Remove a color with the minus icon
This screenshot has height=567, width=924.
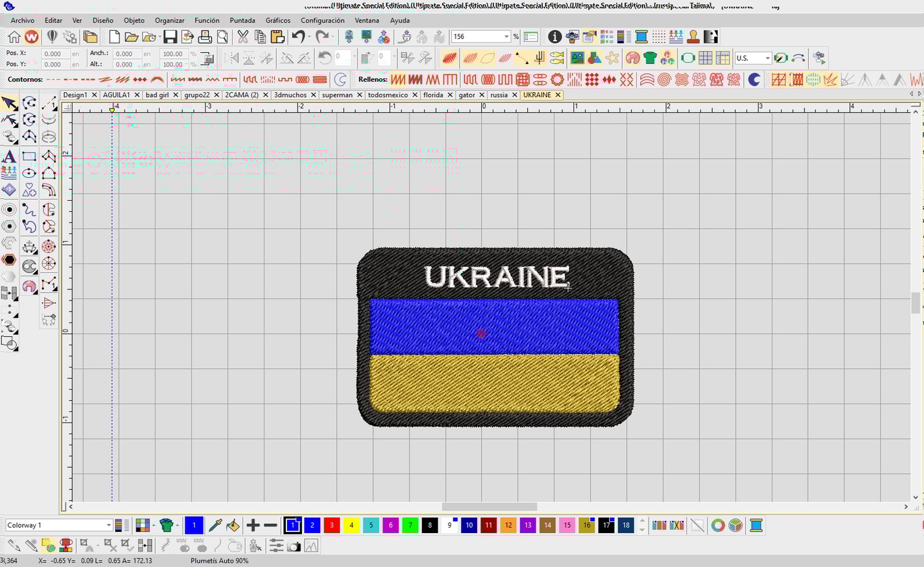tap(270, 525)
